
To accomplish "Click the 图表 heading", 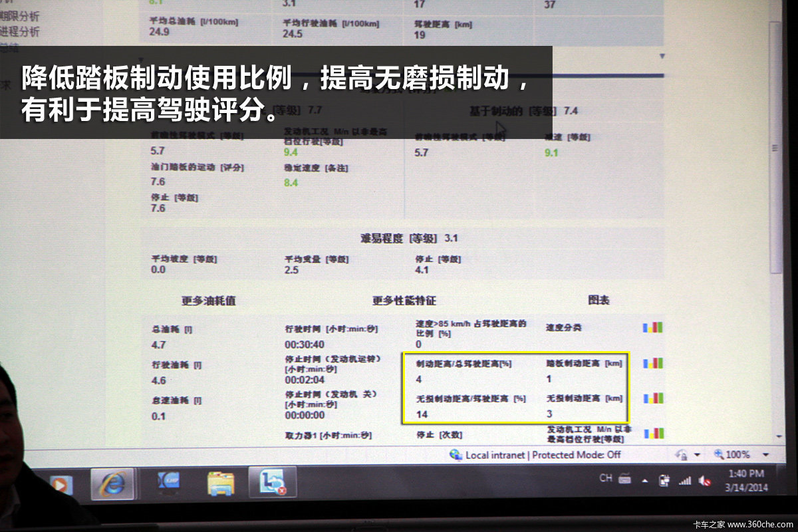I will 598,300.
